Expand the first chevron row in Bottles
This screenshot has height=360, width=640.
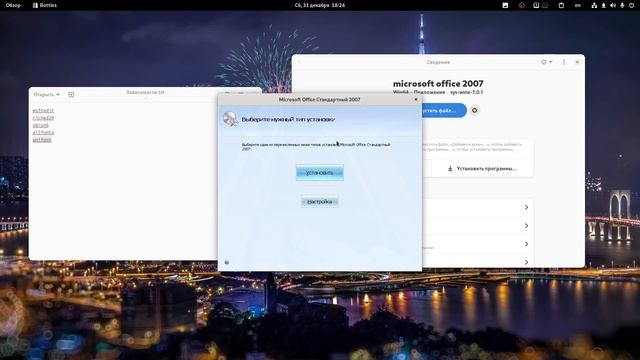click(x=526, y=207)
